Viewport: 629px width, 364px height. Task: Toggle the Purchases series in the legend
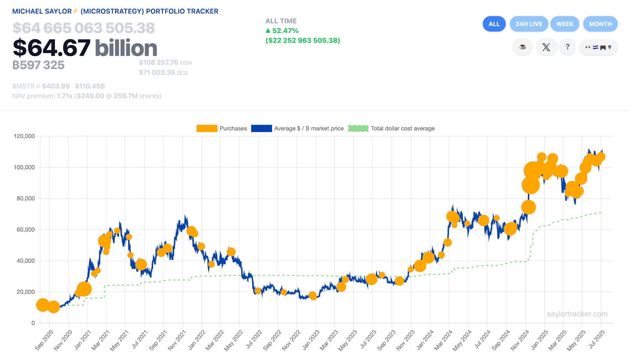(x=233, y=128)
